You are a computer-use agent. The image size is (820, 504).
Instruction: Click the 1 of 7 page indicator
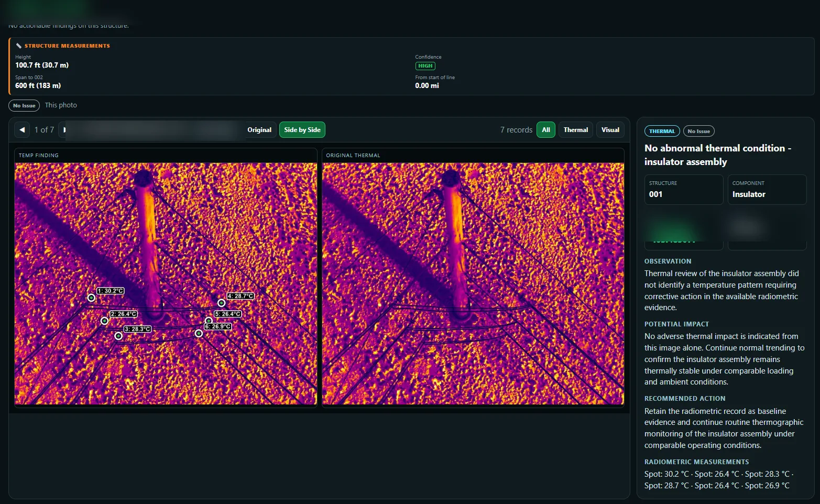(44, 130)
